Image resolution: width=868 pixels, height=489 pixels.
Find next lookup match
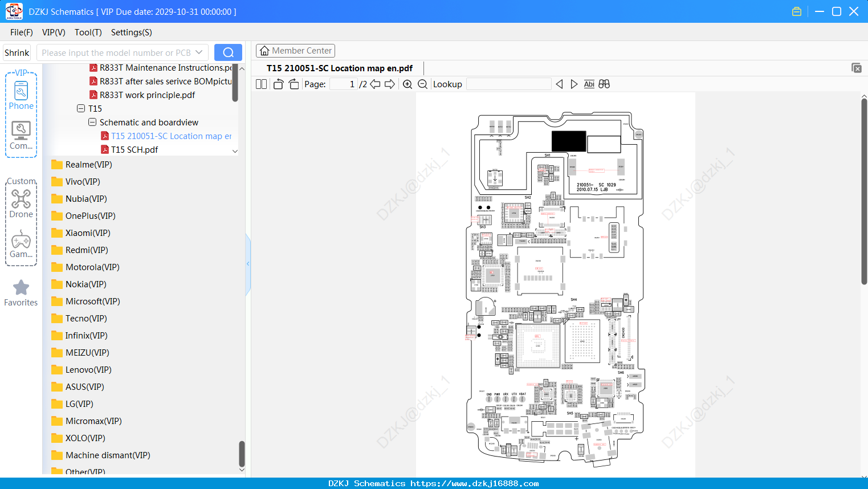(574, 84)
